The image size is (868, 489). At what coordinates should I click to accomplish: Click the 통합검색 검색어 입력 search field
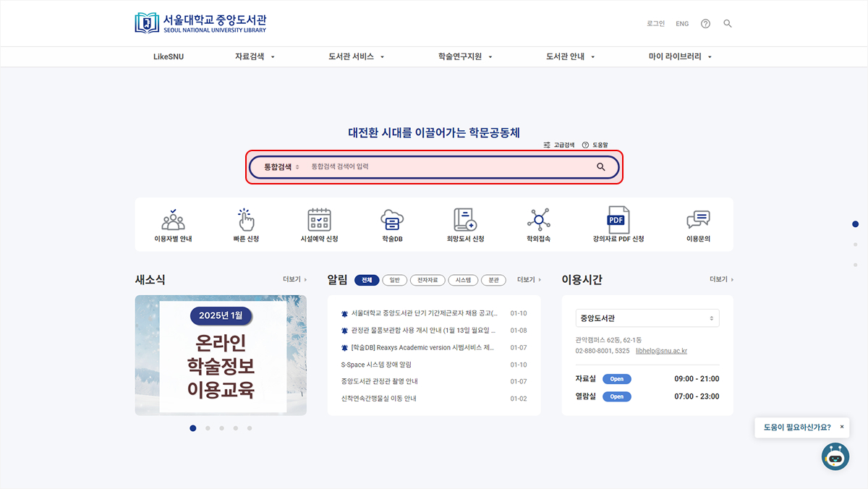(448, 167)
